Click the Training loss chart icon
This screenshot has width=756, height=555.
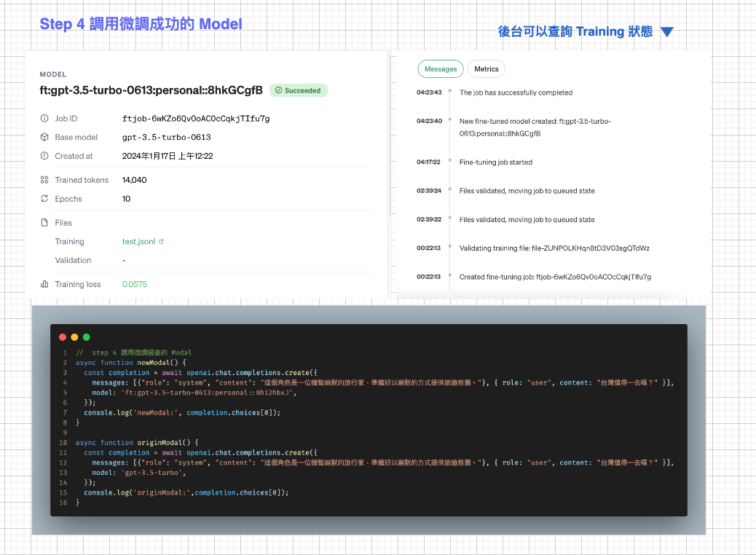pos(44,284)
